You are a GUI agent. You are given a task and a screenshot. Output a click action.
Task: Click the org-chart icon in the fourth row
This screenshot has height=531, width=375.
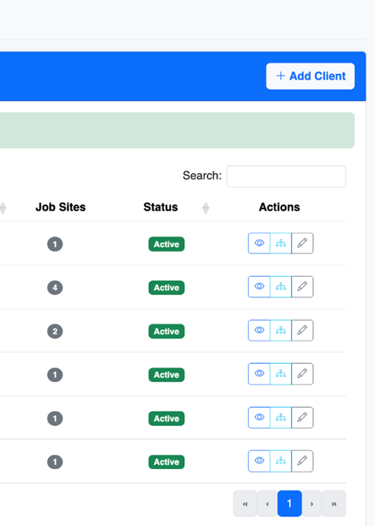point(281,374)
